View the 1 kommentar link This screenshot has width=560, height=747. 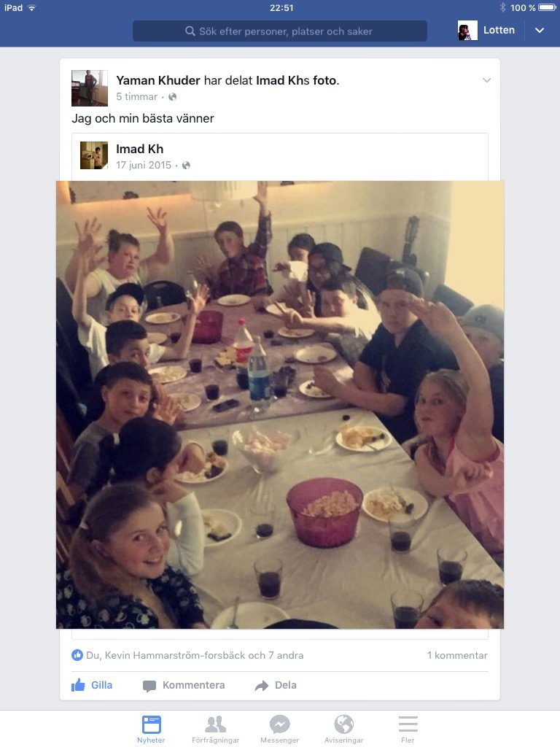point(457,656)
